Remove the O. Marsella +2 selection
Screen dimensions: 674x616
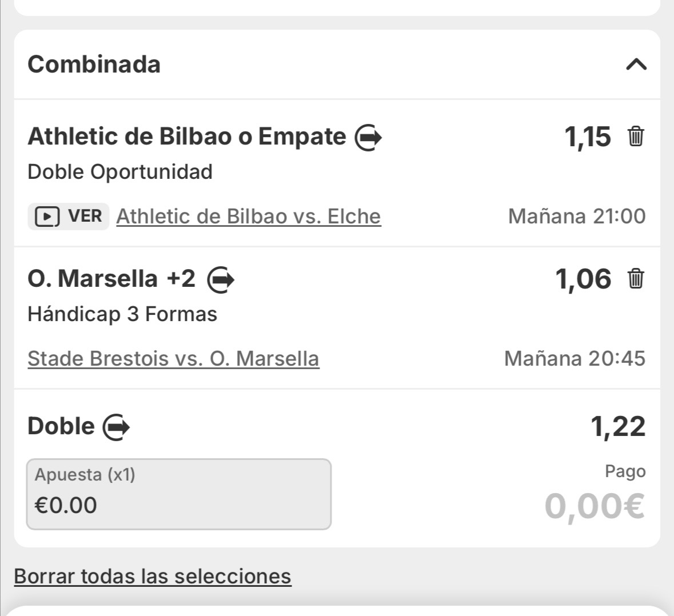[x=636, y=279]
